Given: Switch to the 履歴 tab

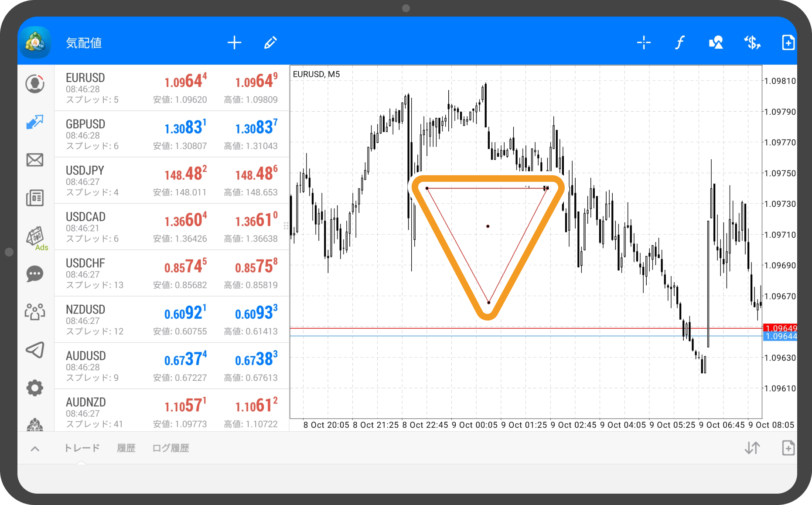Looking at the screenshot, I should pyautogui.click(x=126, y=448).
